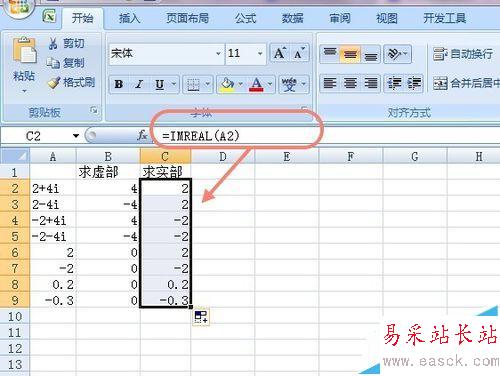Click merge and center 合并后居中
Image resolution: width=500 pixels, height=376 pixels.
point(466,83)
